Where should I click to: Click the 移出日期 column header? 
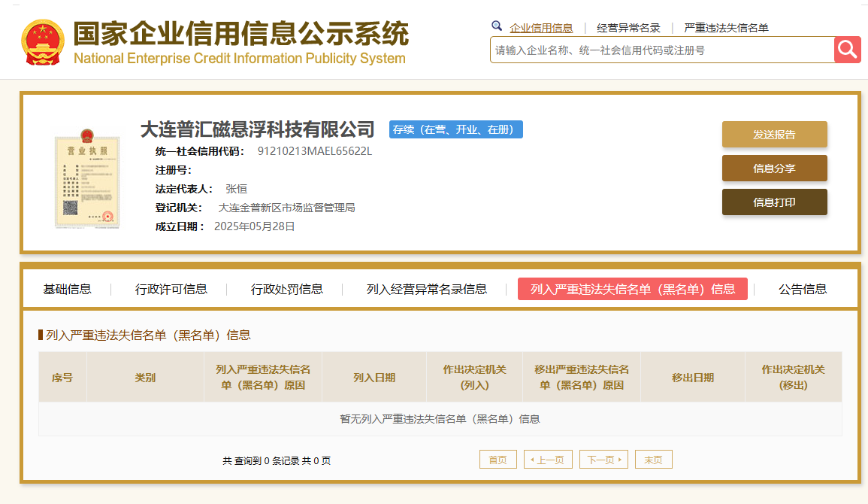(693, 377)
